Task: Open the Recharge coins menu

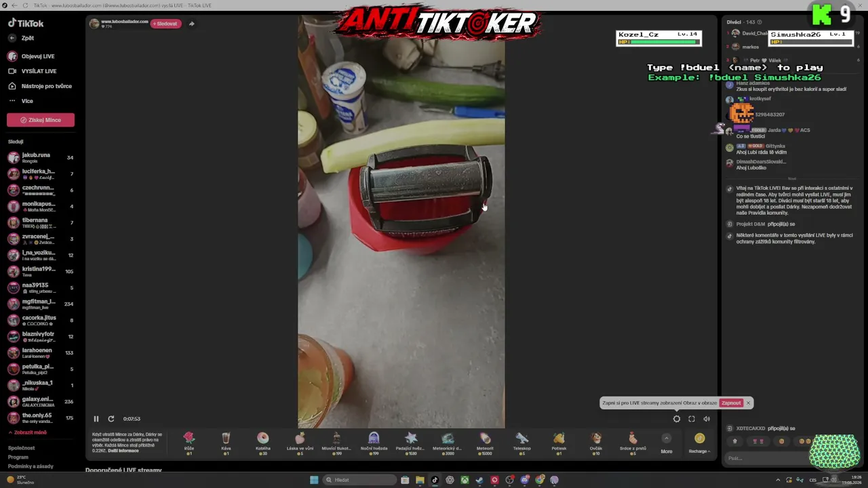Action: (699, 443)
